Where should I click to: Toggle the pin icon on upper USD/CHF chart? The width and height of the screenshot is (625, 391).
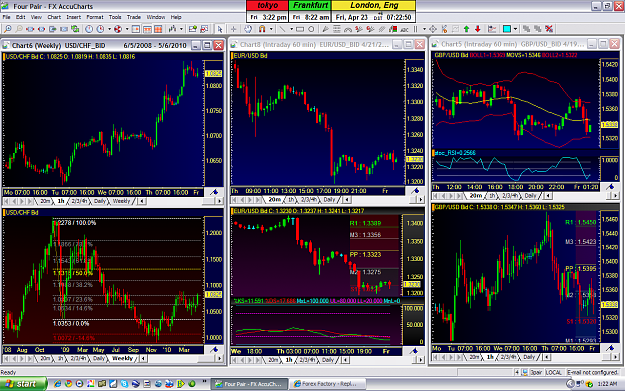[214, 193]
